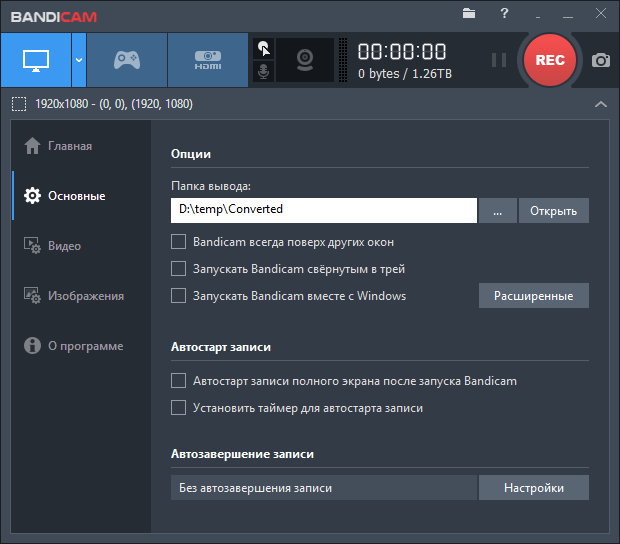Open auto-complete Настройки button

[533, 487]
